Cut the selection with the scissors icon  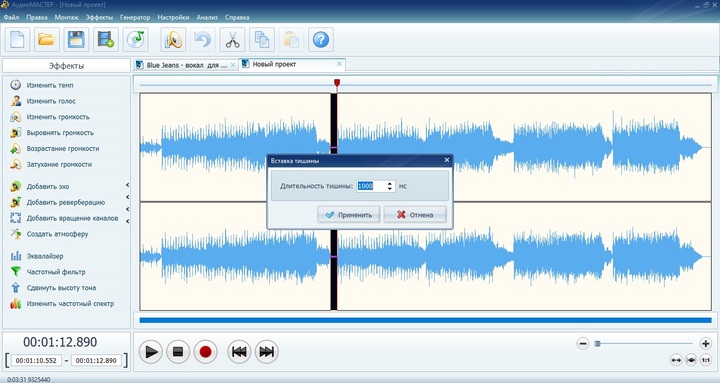(232, 39)
